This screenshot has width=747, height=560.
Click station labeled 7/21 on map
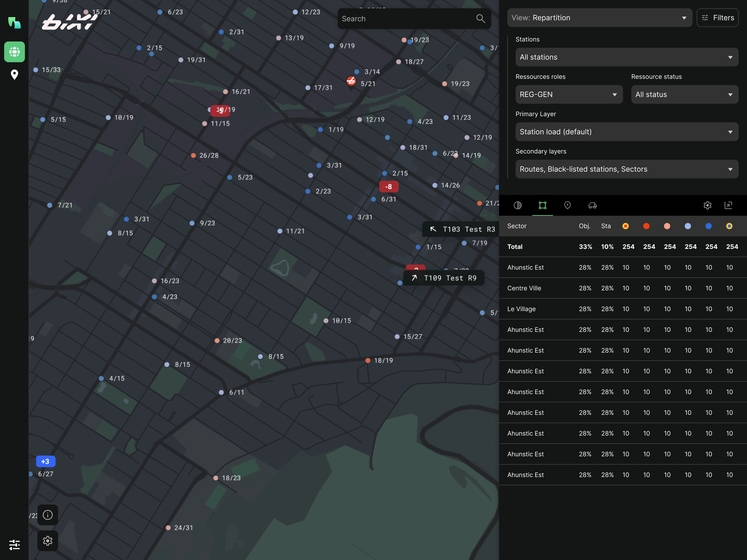pyautogui.click(x=50, y=205)
